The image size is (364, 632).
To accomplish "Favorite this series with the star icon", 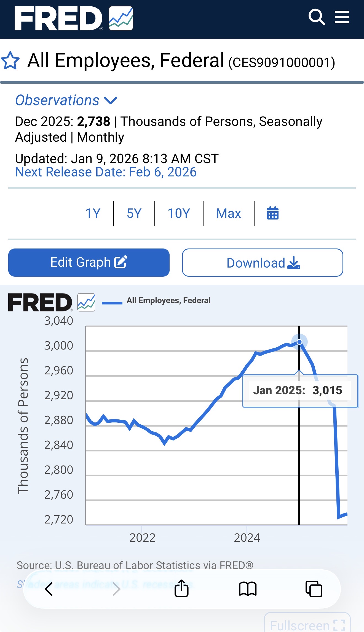I will point(10,60).
